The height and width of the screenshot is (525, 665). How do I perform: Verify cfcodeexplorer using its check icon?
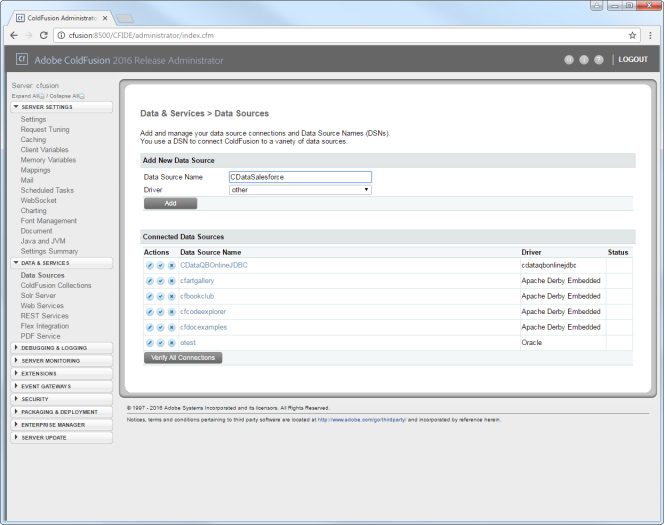tap(161, 312)
